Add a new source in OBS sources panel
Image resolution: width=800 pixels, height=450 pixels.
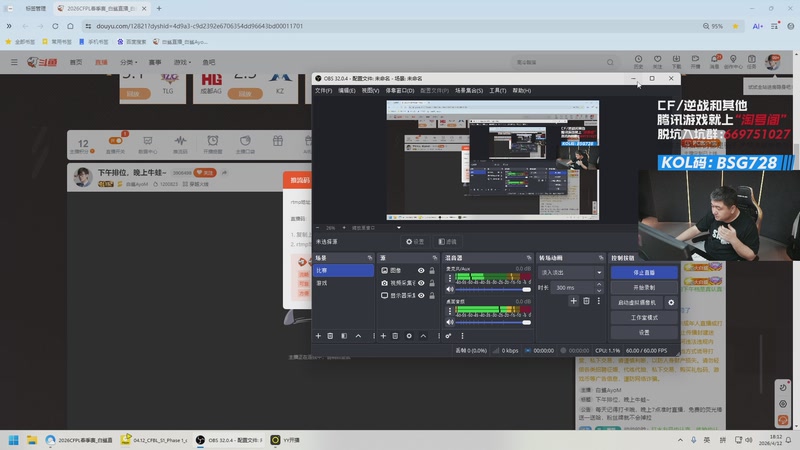tap(383, 336)
